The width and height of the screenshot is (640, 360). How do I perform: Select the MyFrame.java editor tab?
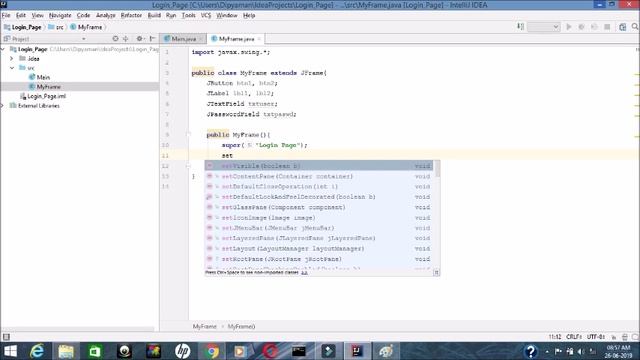tap(236, 39)
